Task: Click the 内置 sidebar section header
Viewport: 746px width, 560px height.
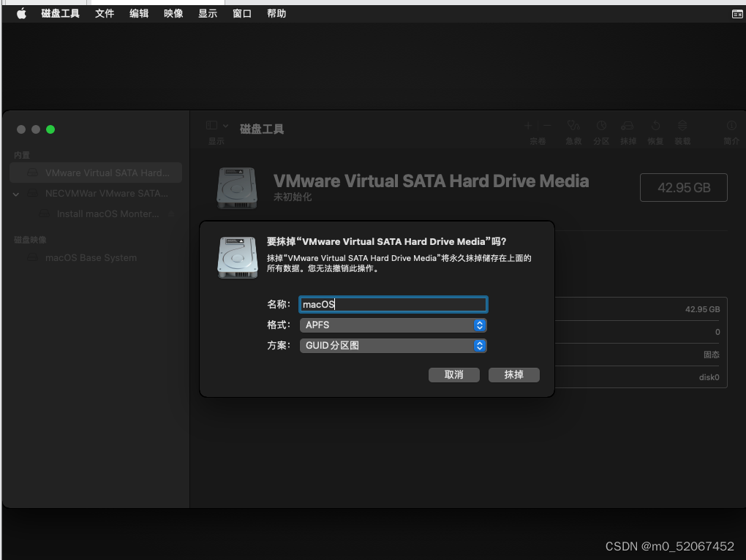Action: pos(22,155)
